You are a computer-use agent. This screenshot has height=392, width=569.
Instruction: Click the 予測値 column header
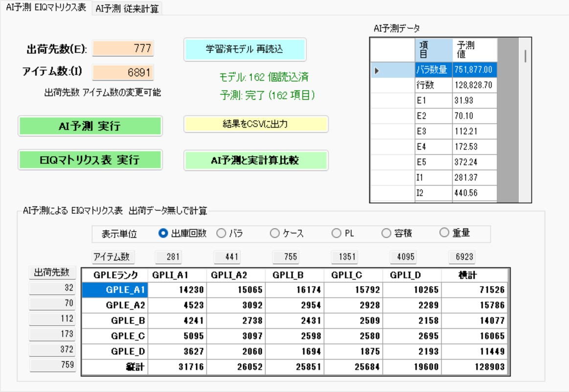click(x=474, y=50)
